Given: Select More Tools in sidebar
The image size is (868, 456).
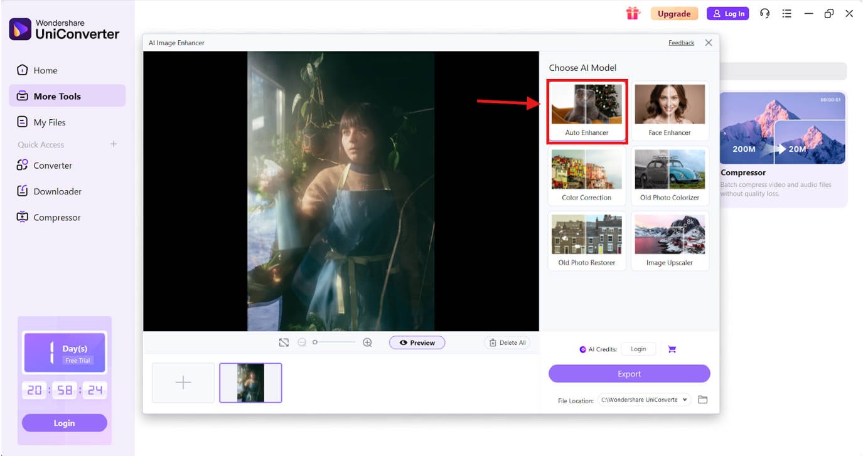Looking at the screenshot, I should pyautogui.click(x=67, y=96).
